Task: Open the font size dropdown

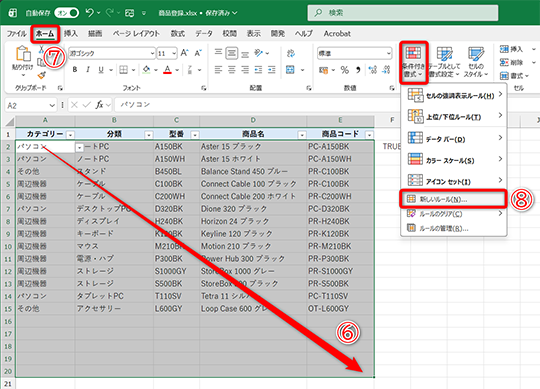Action: [174, 53]
